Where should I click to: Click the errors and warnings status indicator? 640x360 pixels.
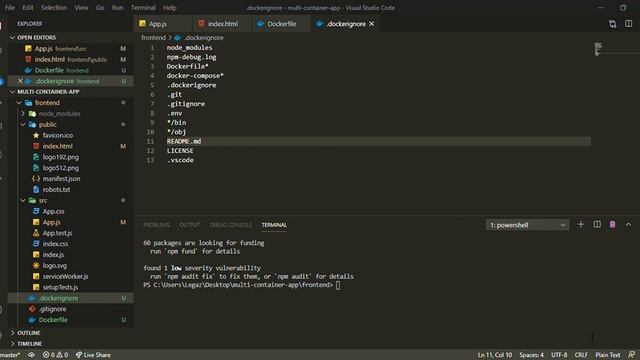(x=55, y=355)
